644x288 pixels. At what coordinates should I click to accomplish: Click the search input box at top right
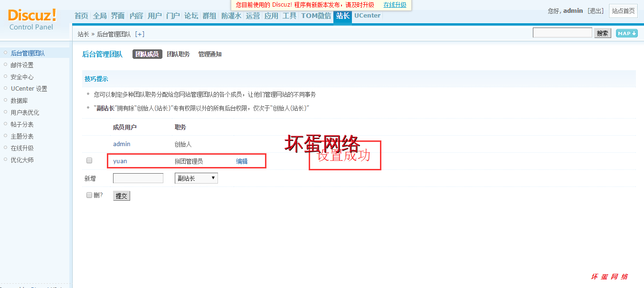click(x=562, y=33)
